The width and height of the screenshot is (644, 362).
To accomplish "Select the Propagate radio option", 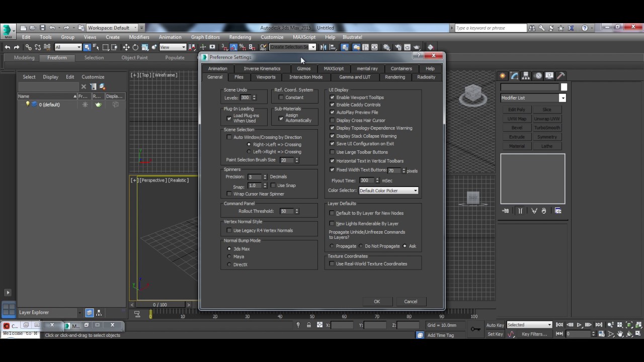I will 332,246.
